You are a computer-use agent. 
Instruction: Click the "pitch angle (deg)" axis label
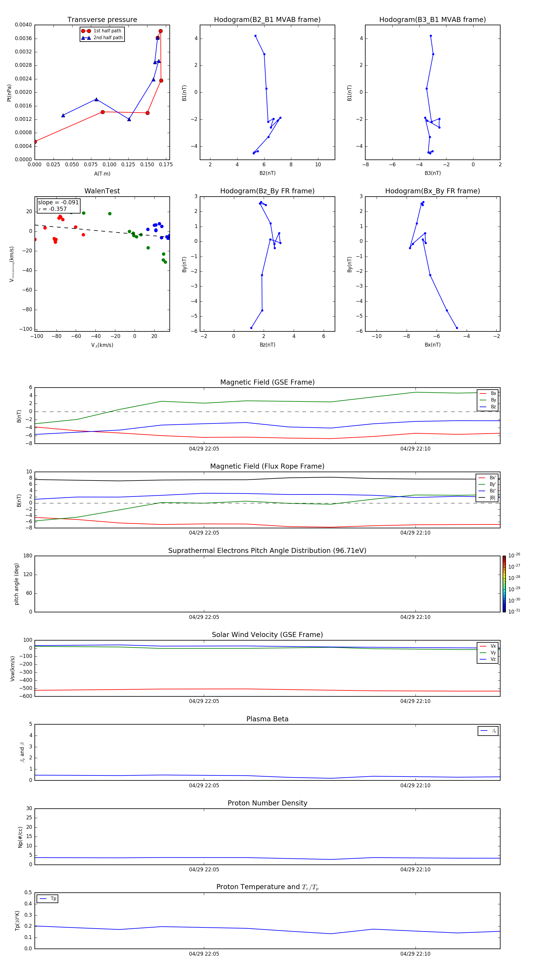16,584
